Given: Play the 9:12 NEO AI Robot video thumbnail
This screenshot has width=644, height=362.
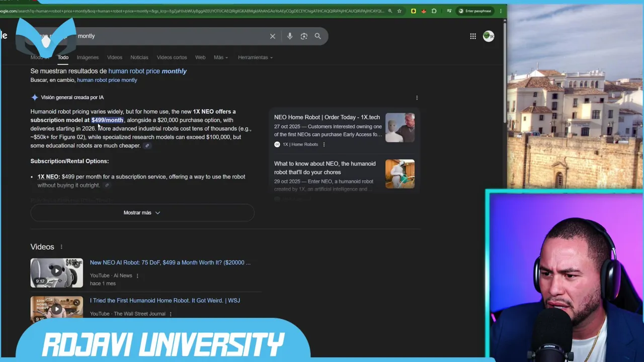Looking at the screenshot, I should pyautogui.click(x=56, y=273).
